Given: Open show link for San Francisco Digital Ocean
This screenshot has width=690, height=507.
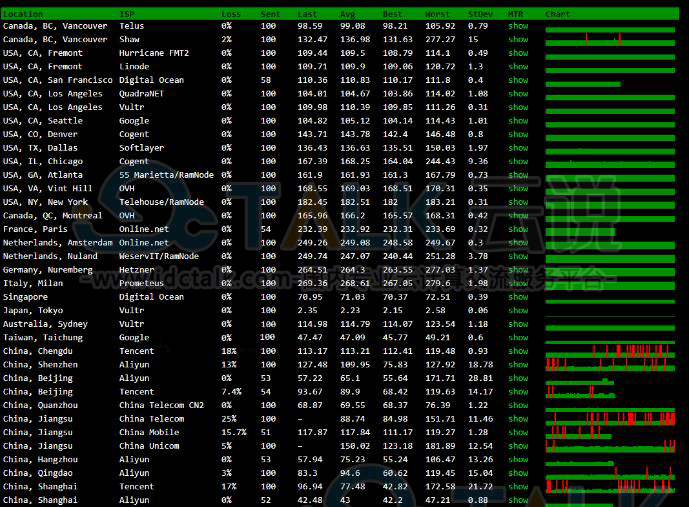Looking at the screenshot, I should click(518, 80).
